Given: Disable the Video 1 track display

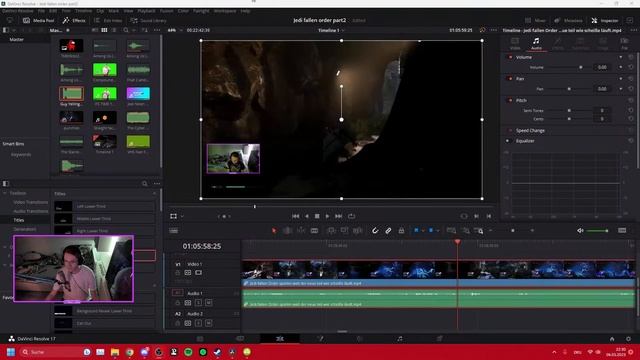Looking at the screenshot, I should click(198, 273).
